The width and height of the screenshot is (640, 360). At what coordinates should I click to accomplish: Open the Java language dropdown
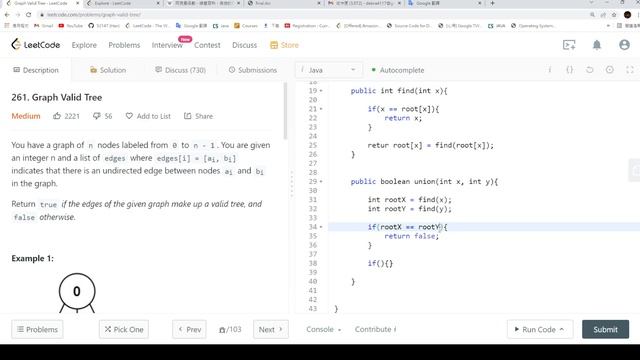click(328, 70)
